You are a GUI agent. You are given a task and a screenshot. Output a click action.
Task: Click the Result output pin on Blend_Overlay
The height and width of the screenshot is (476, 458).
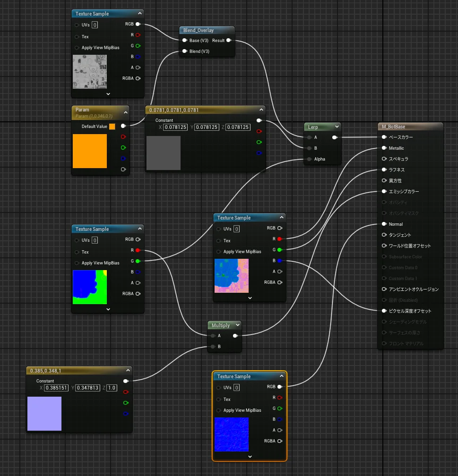click(229, 41)
